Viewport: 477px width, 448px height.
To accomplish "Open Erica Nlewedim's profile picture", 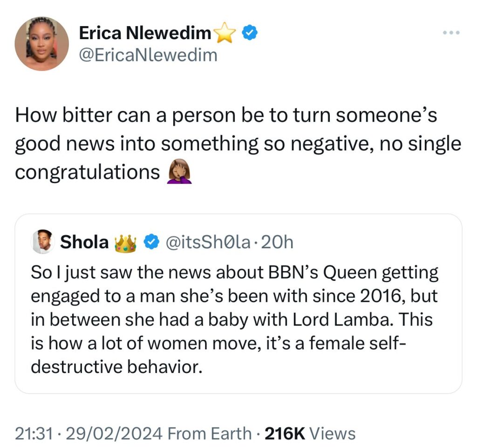I will coord(41,44).
